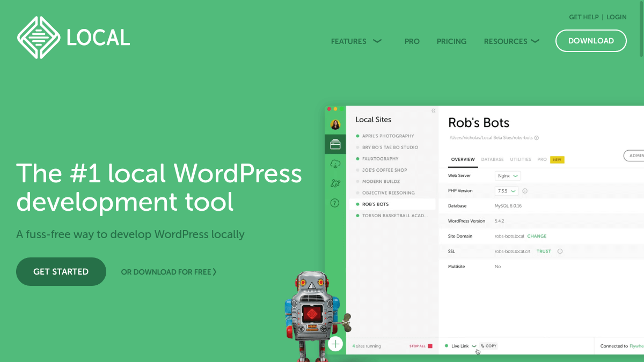Click the Admin button
The image size is (644, 362).
click(634, 156)
